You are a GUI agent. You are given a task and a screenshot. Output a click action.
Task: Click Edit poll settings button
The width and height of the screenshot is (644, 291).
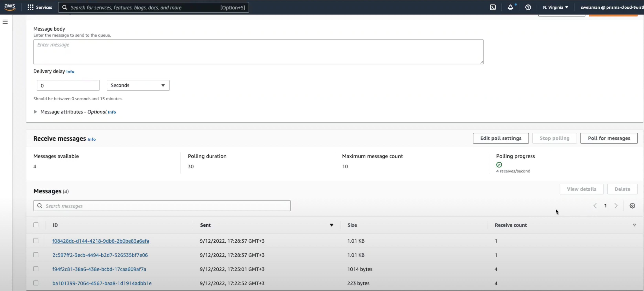click(500, 138)
